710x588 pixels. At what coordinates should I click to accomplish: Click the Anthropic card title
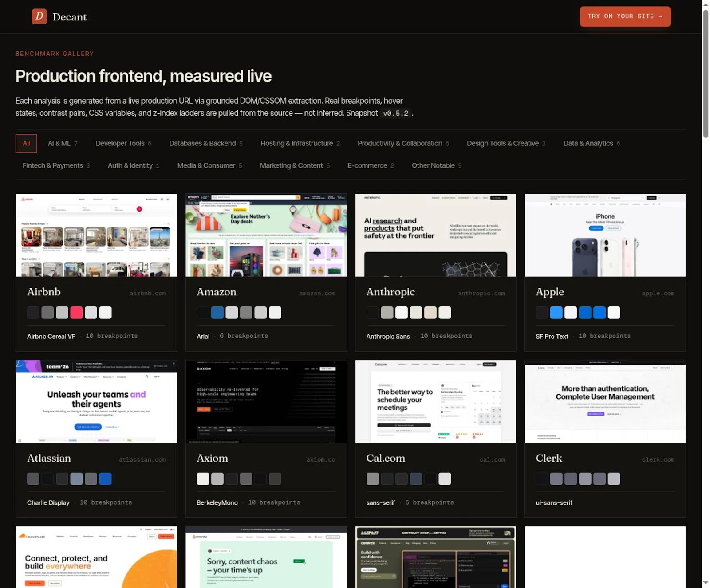390,292
